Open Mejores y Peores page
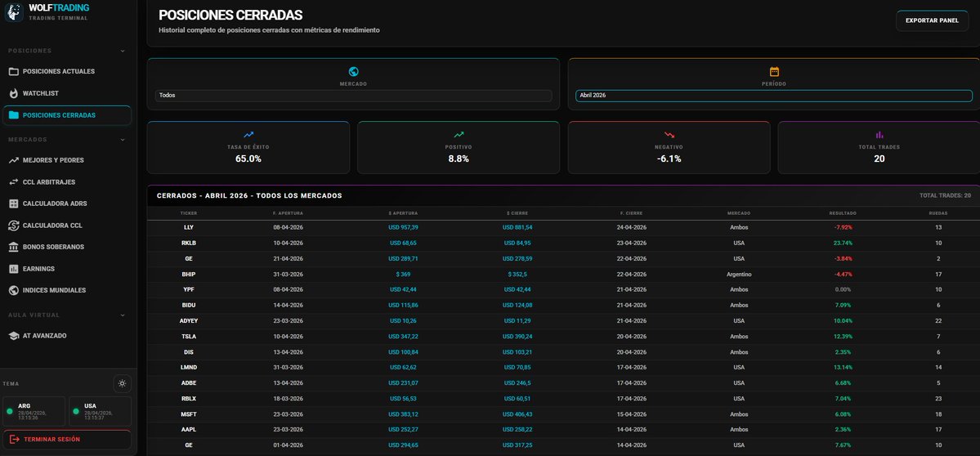 pyautogui.click(x=67, y=160)
